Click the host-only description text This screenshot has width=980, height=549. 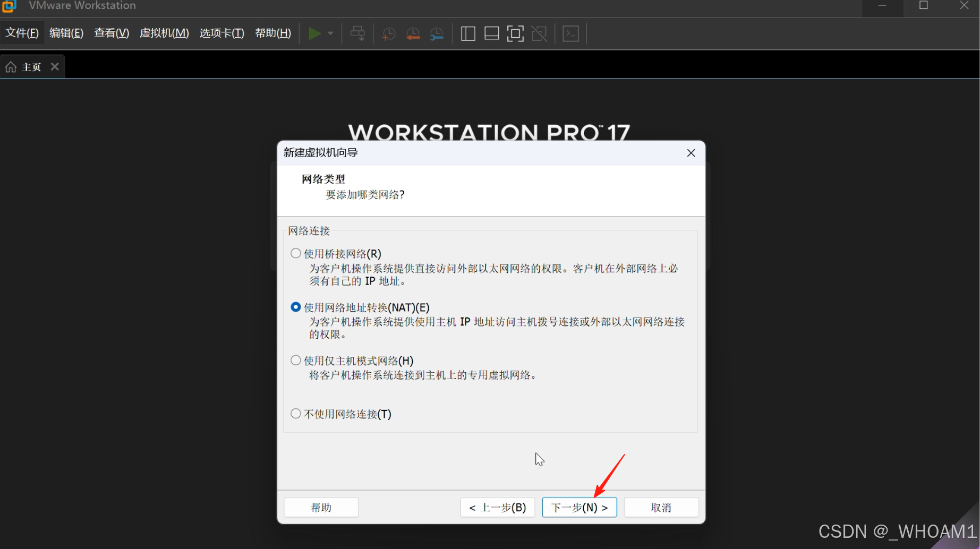click(423, 375)
